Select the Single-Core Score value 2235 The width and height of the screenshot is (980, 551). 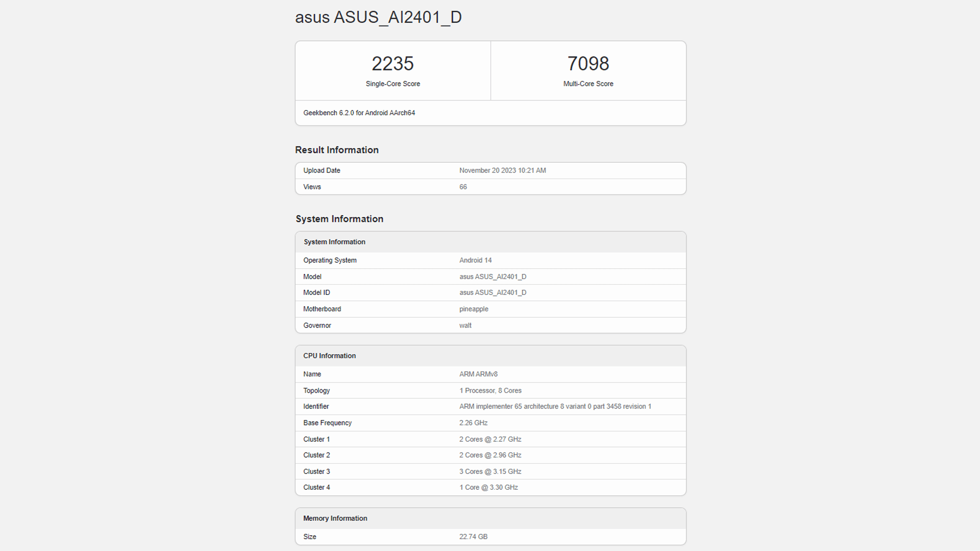pyautogui.click(x=393, y=63)
